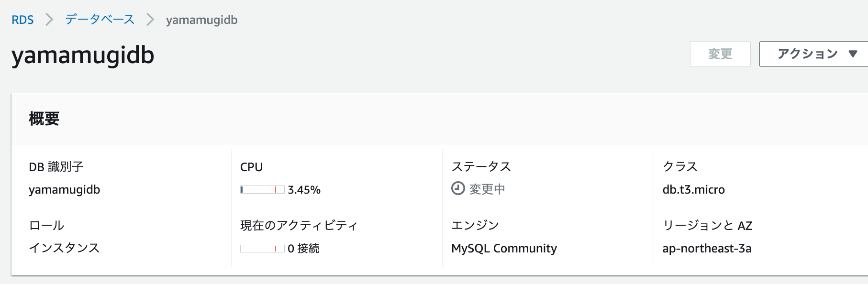Click the 3.45% CPU value
Image resolution: width=868 pixels, height=284 pixels.
tap(304, 190)
